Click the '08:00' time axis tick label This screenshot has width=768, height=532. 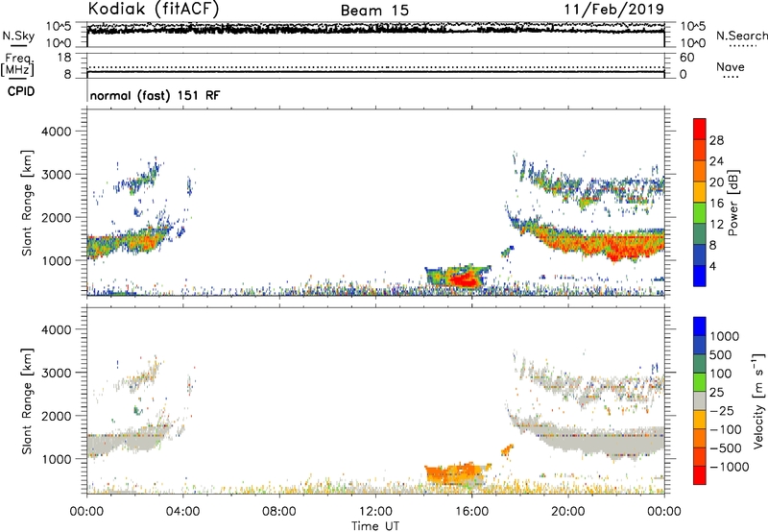pyautogui.click(x=279, y=512)
